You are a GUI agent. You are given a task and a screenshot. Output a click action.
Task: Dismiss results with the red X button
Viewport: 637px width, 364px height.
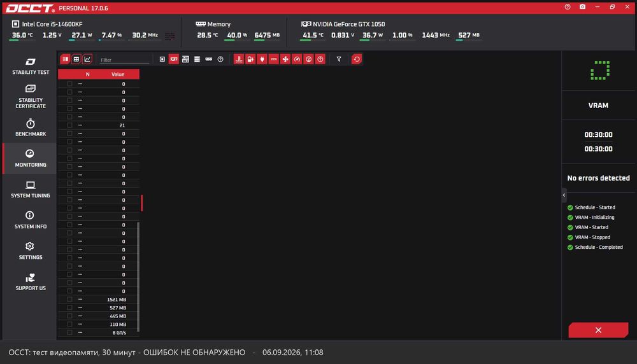point(598,330)
